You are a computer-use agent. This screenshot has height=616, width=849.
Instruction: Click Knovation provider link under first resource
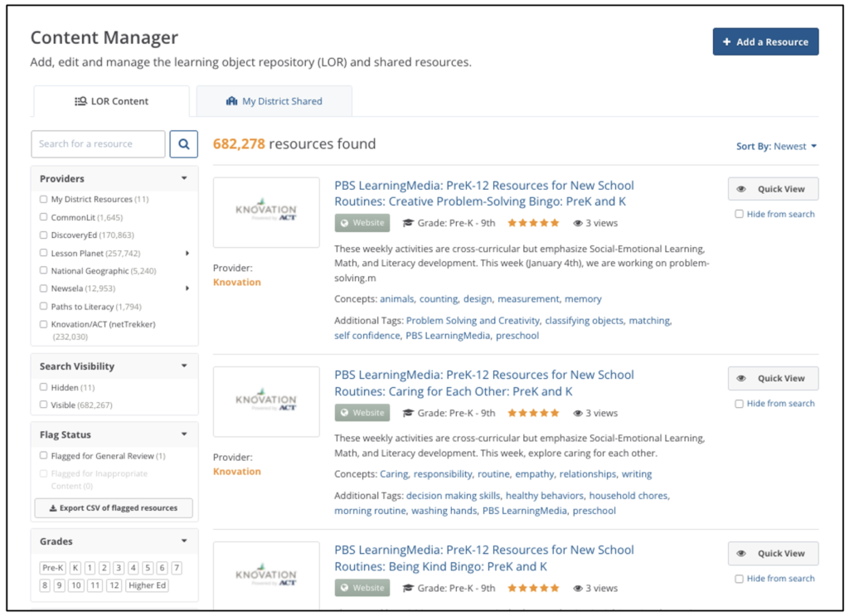[236, 282]
